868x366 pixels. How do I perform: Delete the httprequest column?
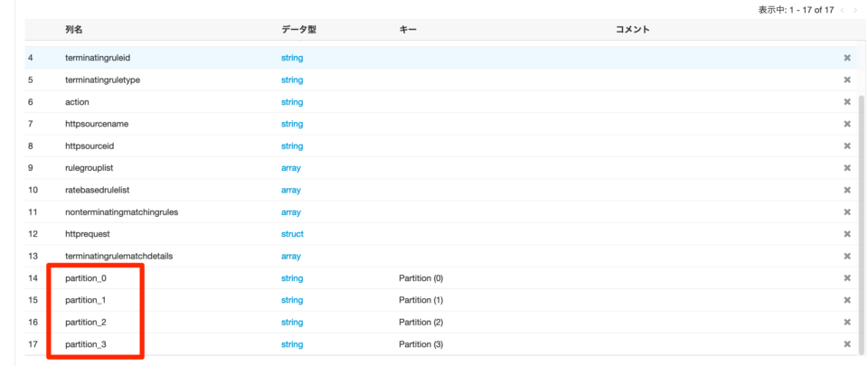[x=847, y=234]
